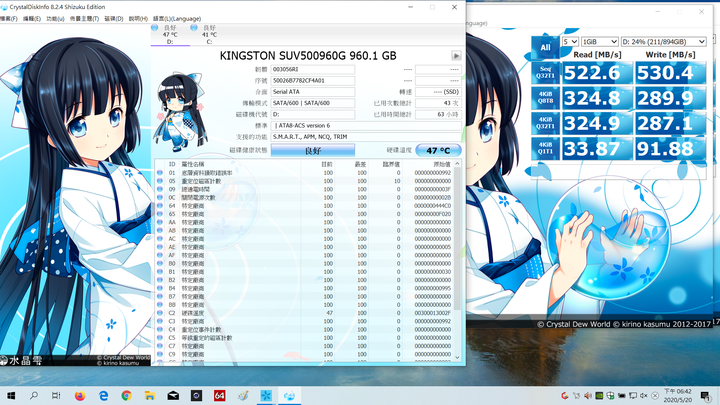This screenshot has width=720, height=405.
Task: Open the 編輯(E) menu
Action: click(x=32, y=19)
